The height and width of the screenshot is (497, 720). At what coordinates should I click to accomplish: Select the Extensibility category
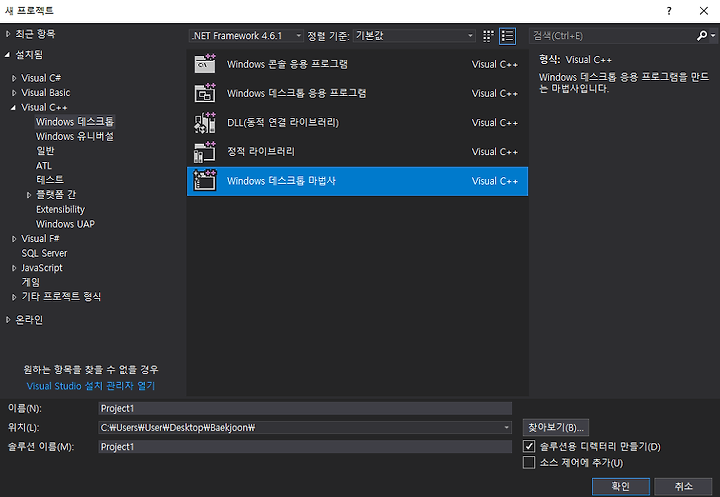61,209
